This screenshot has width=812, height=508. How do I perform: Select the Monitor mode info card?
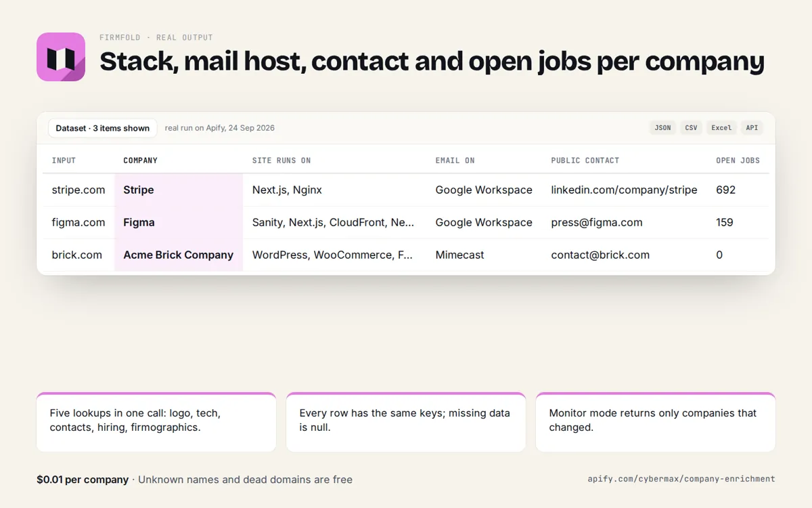pos(656,422)
